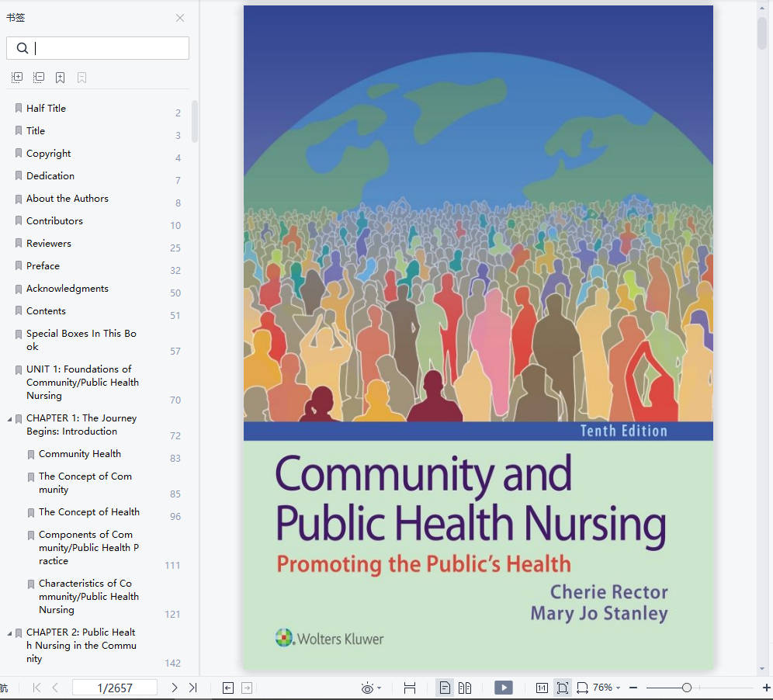Open The Concept of Community bookmark
The height and width of the screenshot is (700, 773).
(85, 483)
